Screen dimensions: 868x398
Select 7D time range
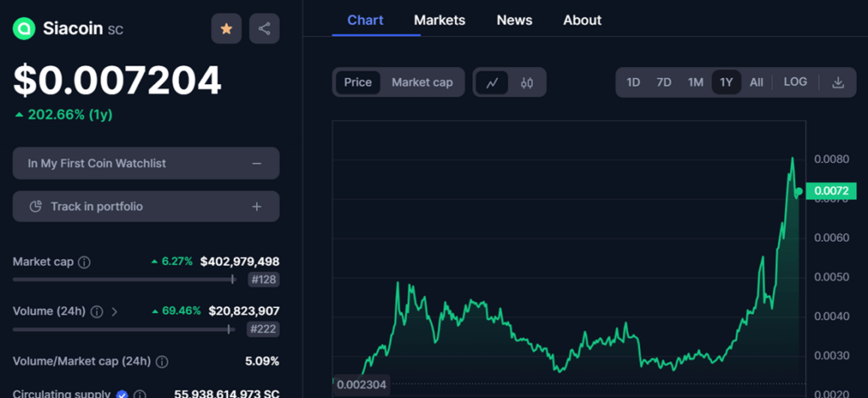[x=664, y=82]
